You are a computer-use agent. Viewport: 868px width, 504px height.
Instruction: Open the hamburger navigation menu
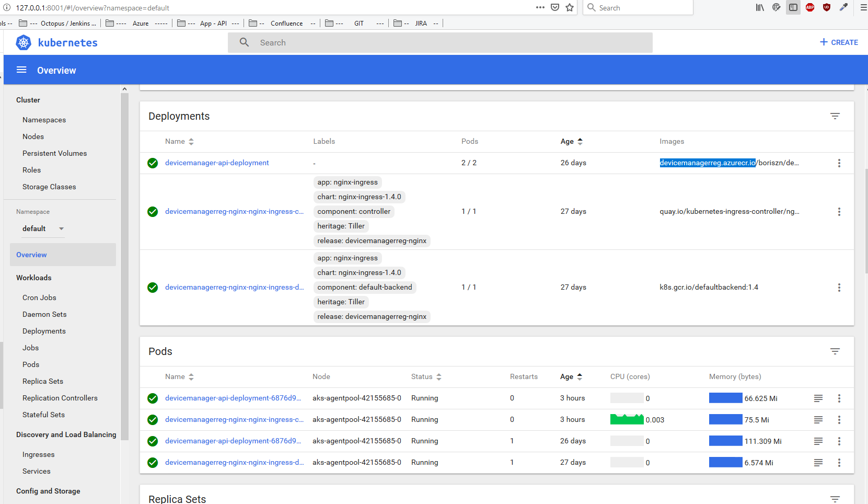(x=21, y=70)
